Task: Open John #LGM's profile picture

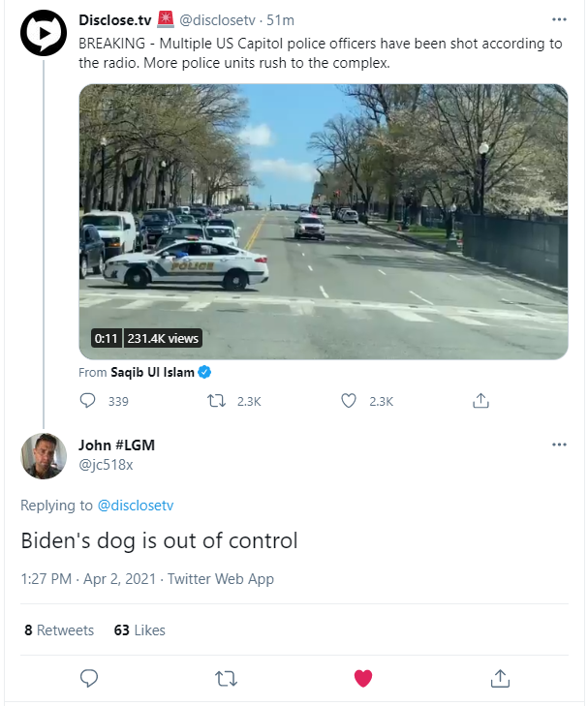Action: point(44,456)
